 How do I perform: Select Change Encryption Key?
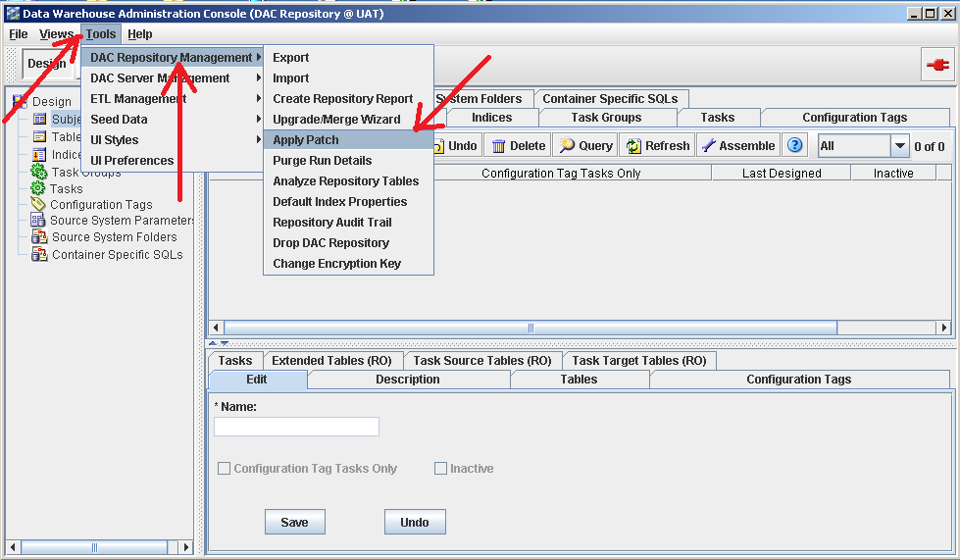[x=348, y=264]
